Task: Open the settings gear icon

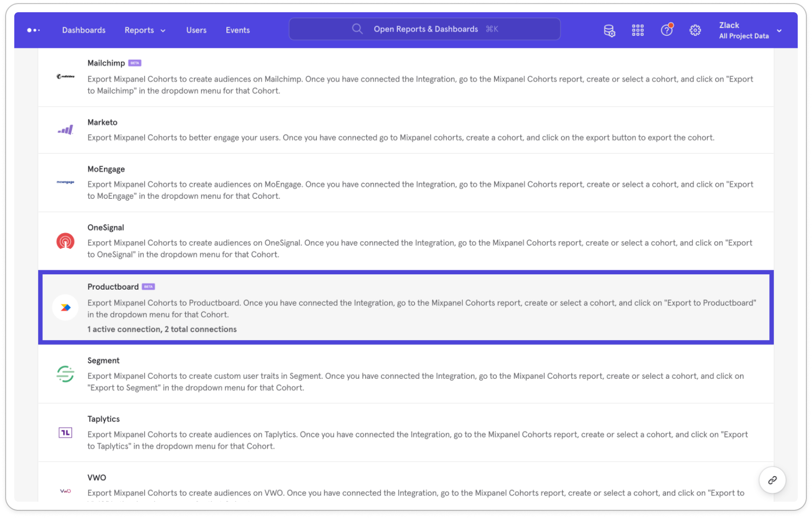Action: [x=695, y=31]
